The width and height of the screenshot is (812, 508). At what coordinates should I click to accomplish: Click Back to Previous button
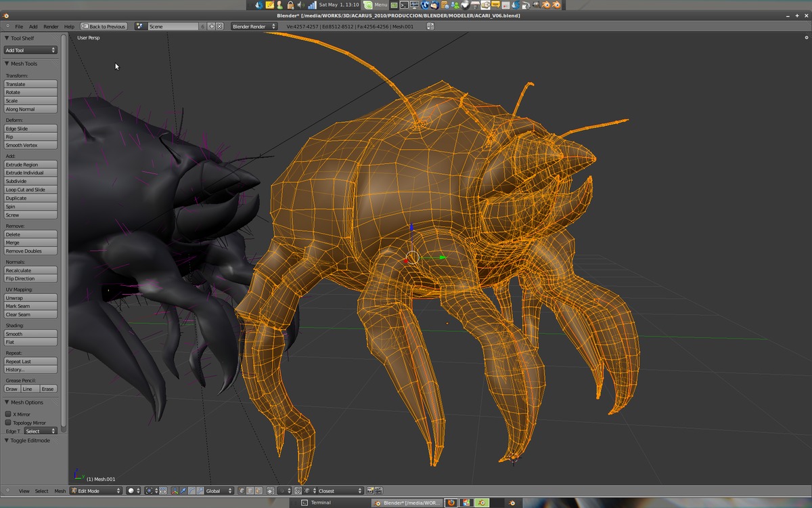pyautogui.click(x=104, y=26)
